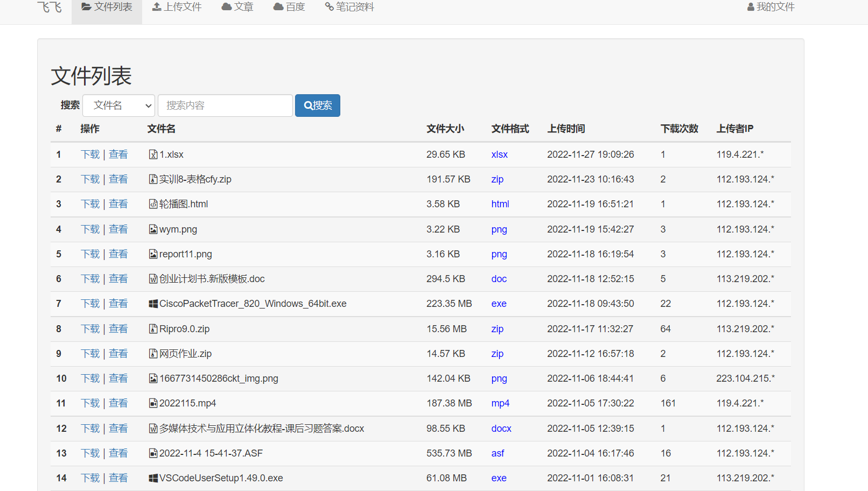
Task: Click the 飞飞 site logo
Action: 50,7
